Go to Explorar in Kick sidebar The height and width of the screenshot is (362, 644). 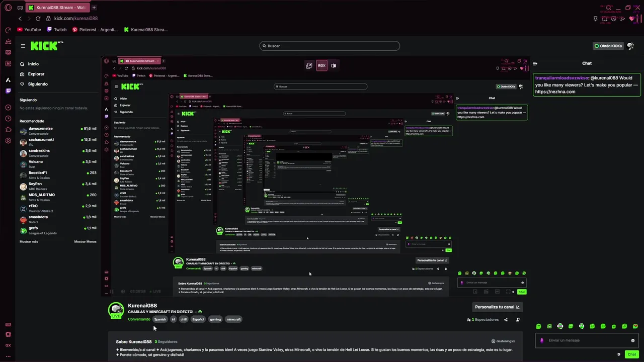point(32,74)
